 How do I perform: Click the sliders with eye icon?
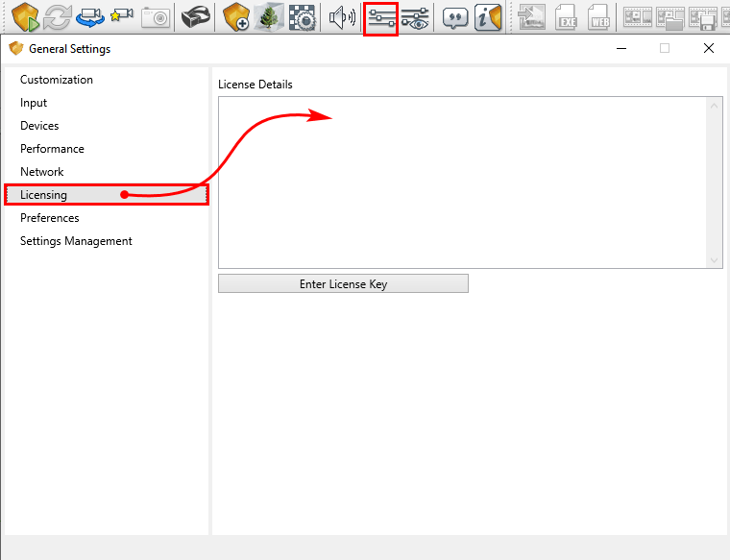(415, 18)
